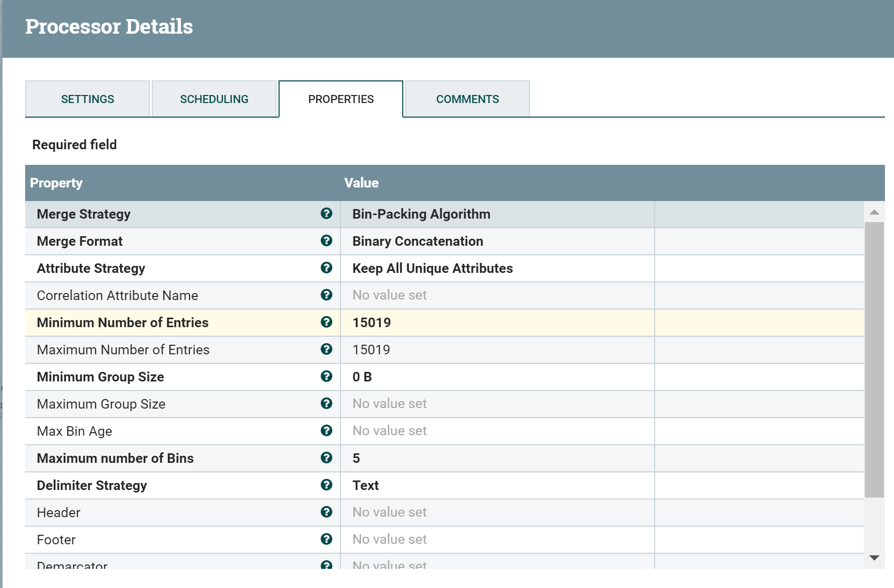The height and width of the screenshot is (588, 894).
Task: Show help tooltip for Max Bin Age
Action: (326, 431)
